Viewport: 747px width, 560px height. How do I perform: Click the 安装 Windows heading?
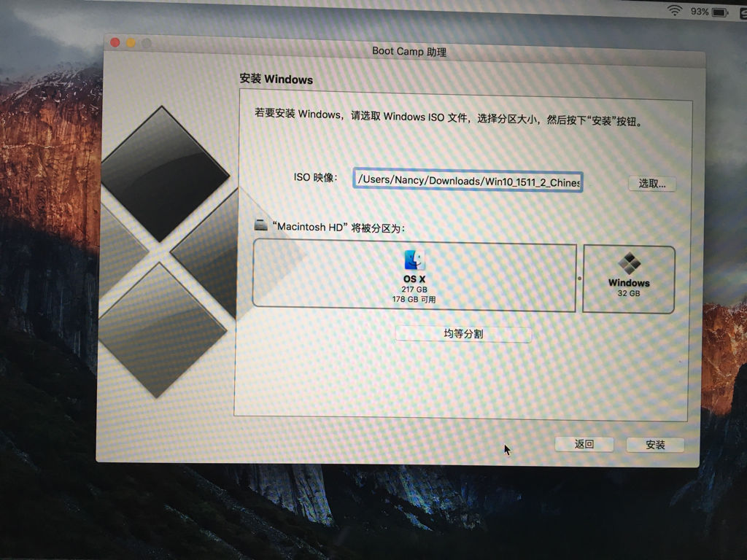[276, 79]
